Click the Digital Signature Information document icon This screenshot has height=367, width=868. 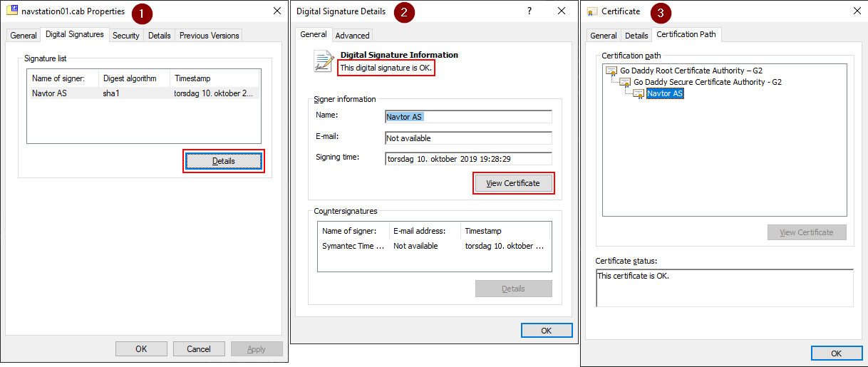point(324,61)
